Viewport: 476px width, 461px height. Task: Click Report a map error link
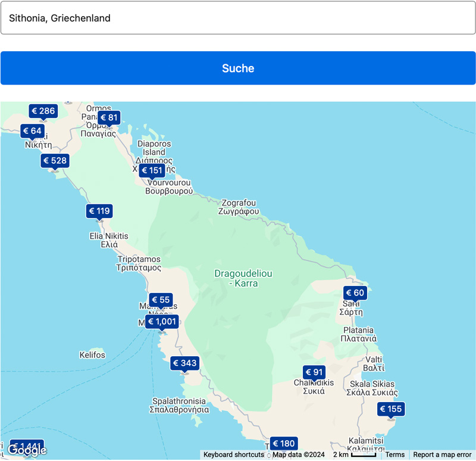[442, 454]
